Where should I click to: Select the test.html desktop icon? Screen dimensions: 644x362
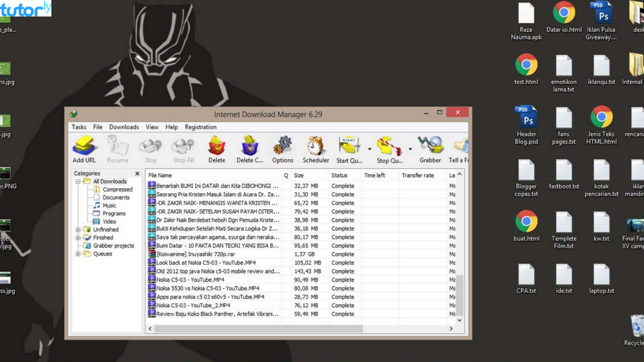(526, 70)
